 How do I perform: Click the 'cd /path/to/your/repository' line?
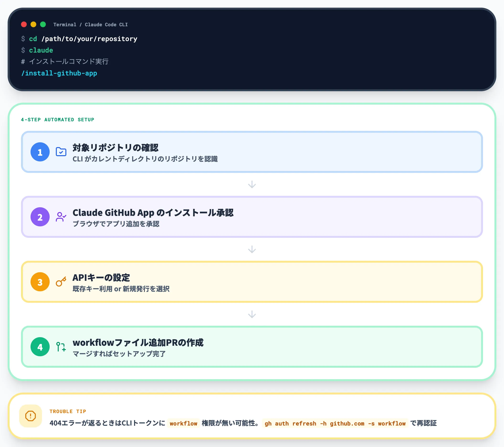(79, 39)
